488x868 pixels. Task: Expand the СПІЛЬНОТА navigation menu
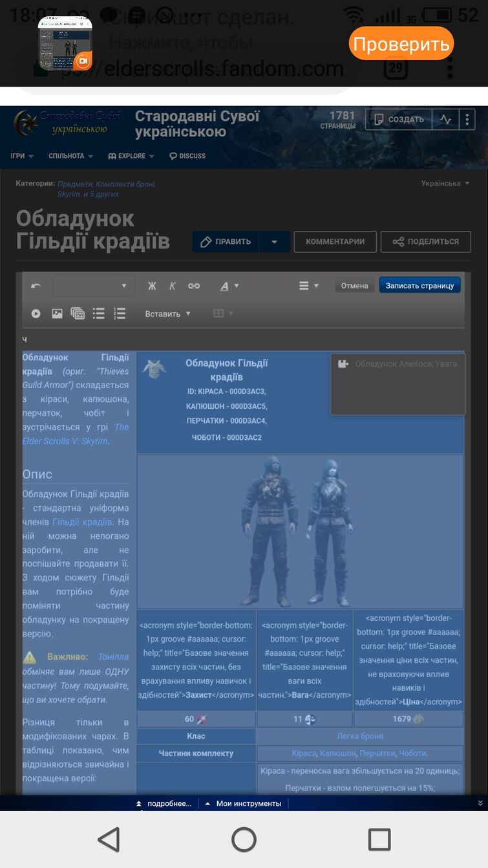[x=70, y=156]
